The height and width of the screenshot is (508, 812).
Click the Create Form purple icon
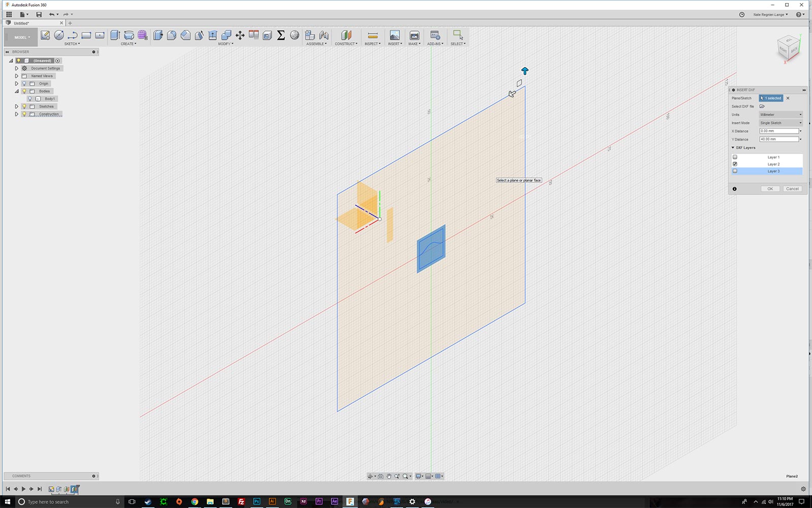(x=143, y=35)
